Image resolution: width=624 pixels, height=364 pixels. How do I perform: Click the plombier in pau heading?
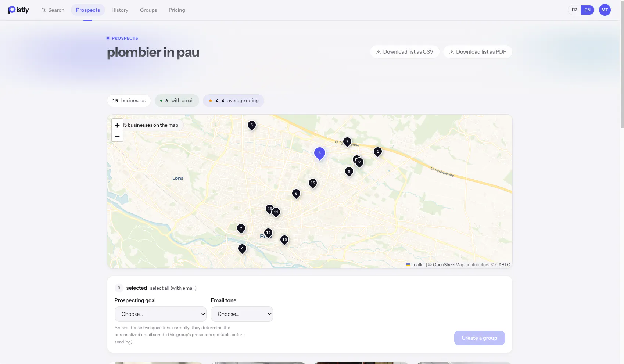pos(153,52)
